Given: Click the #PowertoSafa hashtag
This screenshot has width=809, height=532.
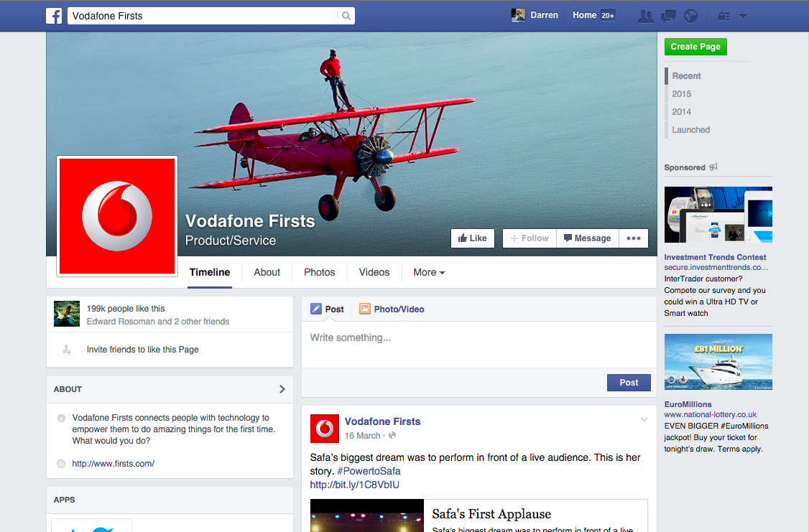Looking at the screenshot, I should pyautogui.click(x=369, y=471).
